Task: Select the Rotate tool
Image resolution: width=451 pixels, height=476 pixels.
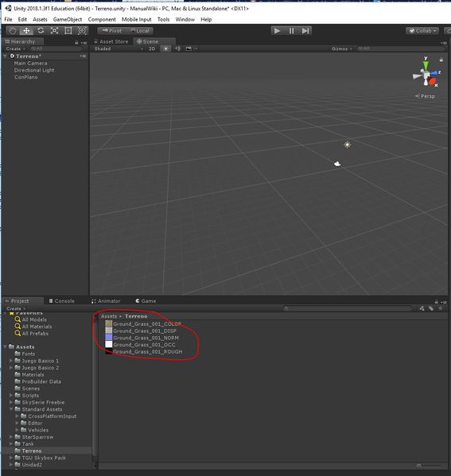Action: click(41, 31)
